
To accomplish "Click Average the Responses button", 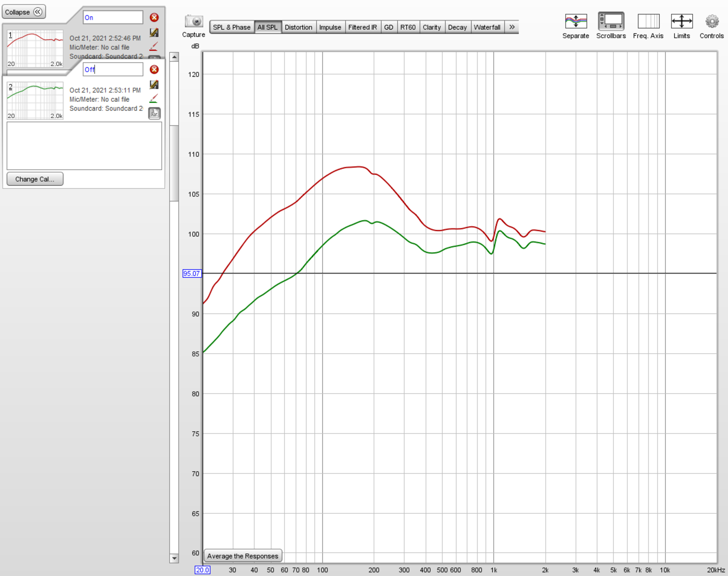I will point(242,556).
